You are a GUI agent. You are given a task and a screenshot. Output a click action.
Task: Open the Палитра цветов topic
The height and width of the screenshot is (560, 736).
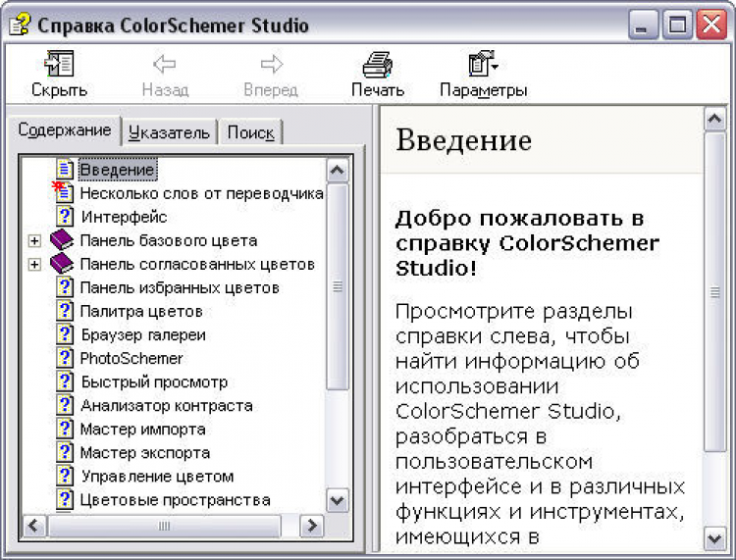[141, 311]
